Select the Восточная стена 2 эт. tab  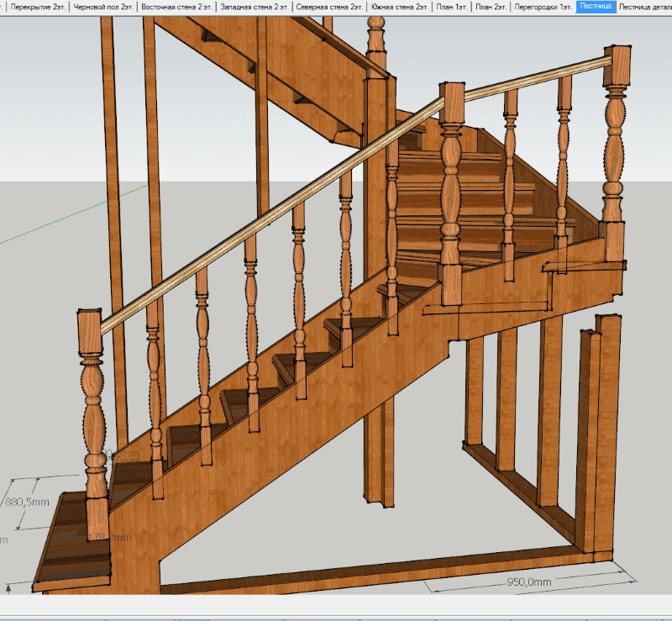(176, 7)
